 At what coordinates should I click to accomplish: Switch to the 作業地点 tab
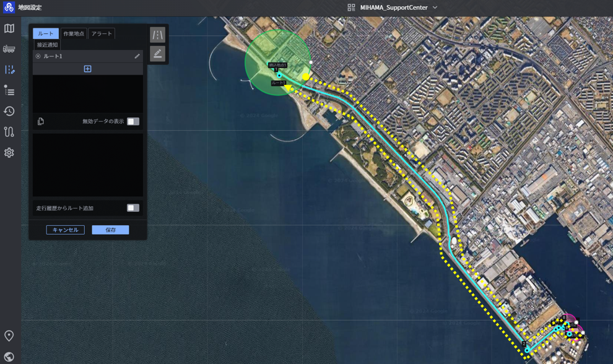74,33
